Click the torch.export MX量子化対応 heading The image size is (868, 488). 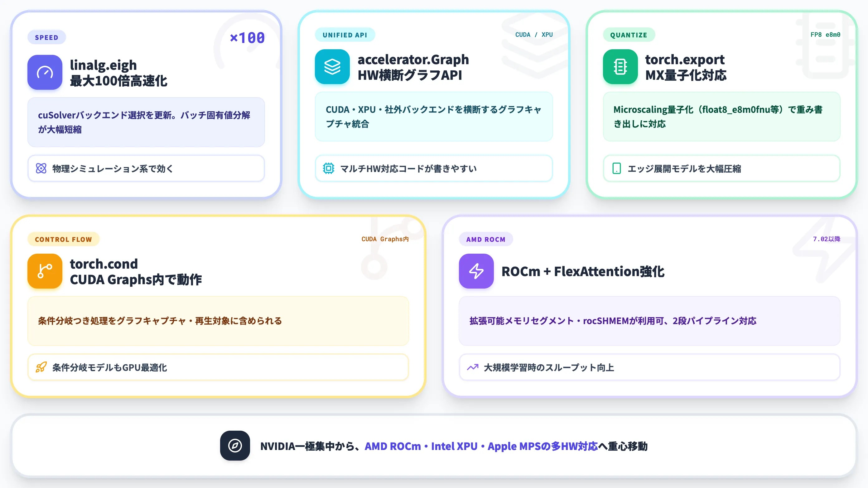click(686, 67)
